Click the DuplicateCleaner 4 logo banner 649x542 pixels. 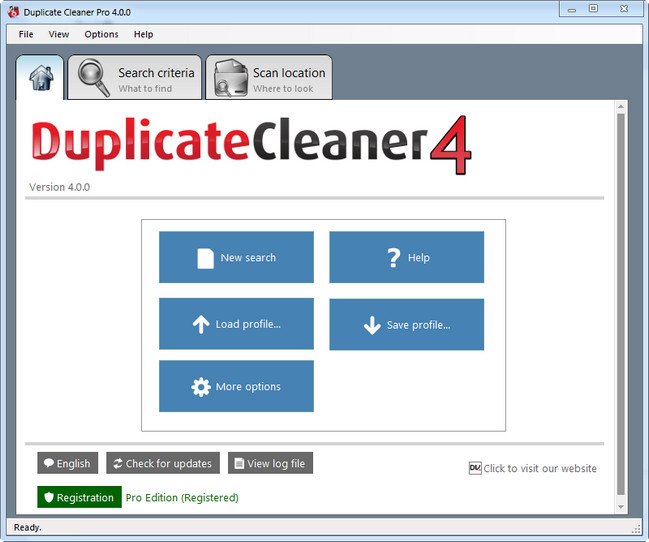click(x=251, y=144)
